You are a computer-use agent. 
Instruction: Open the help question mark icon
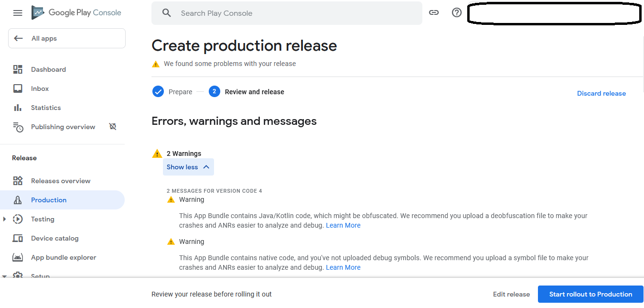[x=456, y=12]
